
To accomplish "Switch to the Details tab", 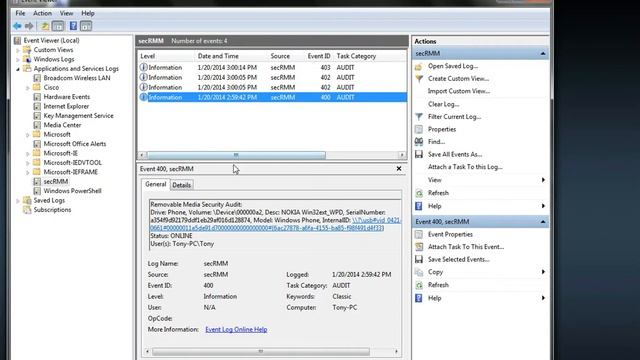I will coord(182,185).
